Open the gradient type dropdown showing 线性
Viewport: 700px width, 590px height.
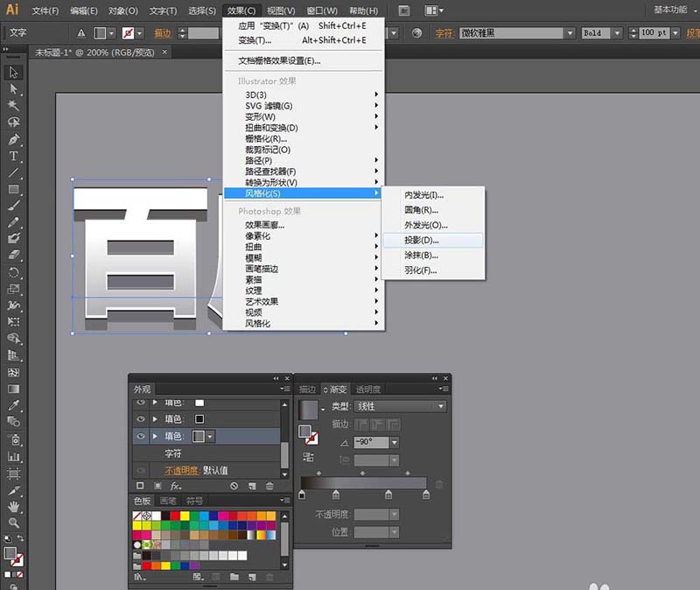[x=401, y=406]
